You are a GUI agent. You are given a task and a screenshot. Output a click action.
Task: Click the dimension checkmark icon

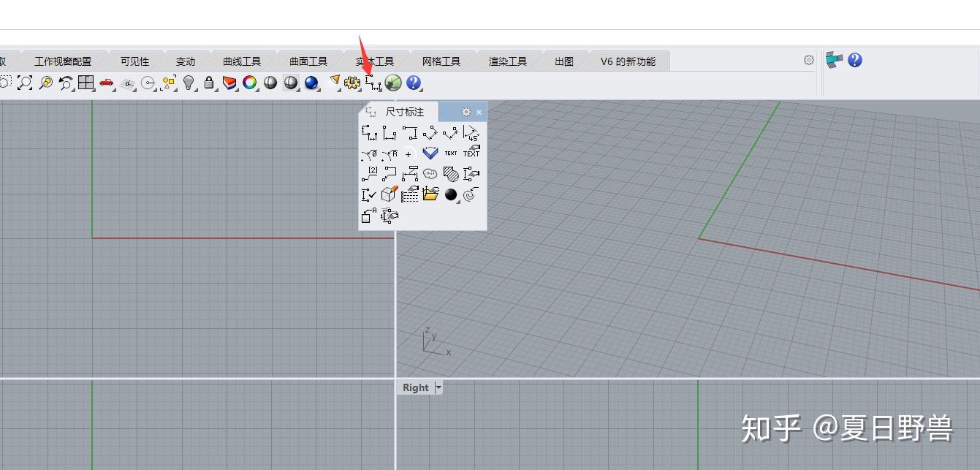[369, 194]
